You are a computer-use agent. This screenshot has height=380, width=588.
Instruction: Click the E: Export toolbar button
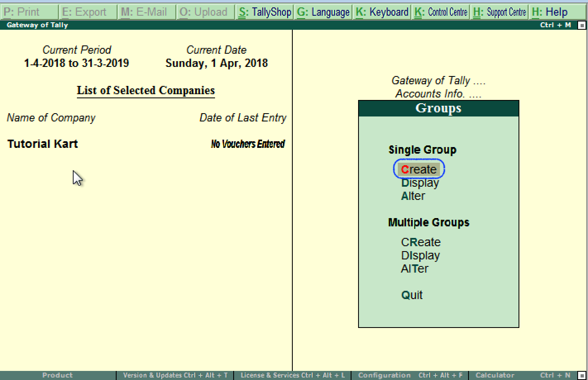click(88, 12)
